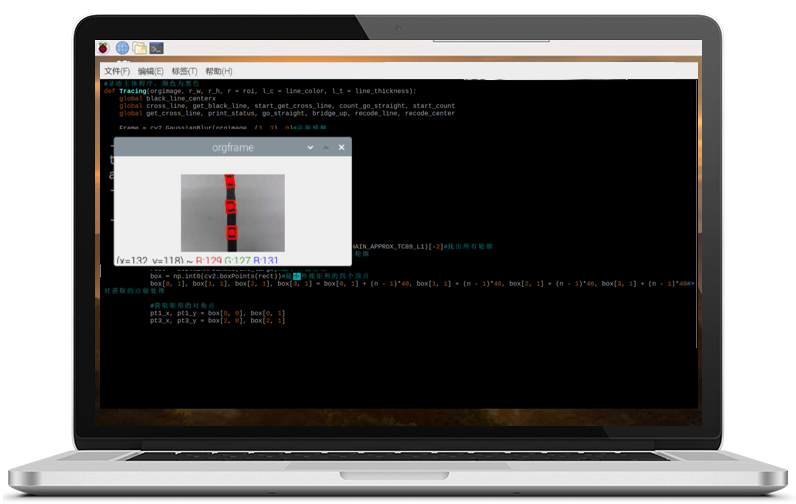
Task: Open the 编辑(E) menu
Action: (151, 71)
